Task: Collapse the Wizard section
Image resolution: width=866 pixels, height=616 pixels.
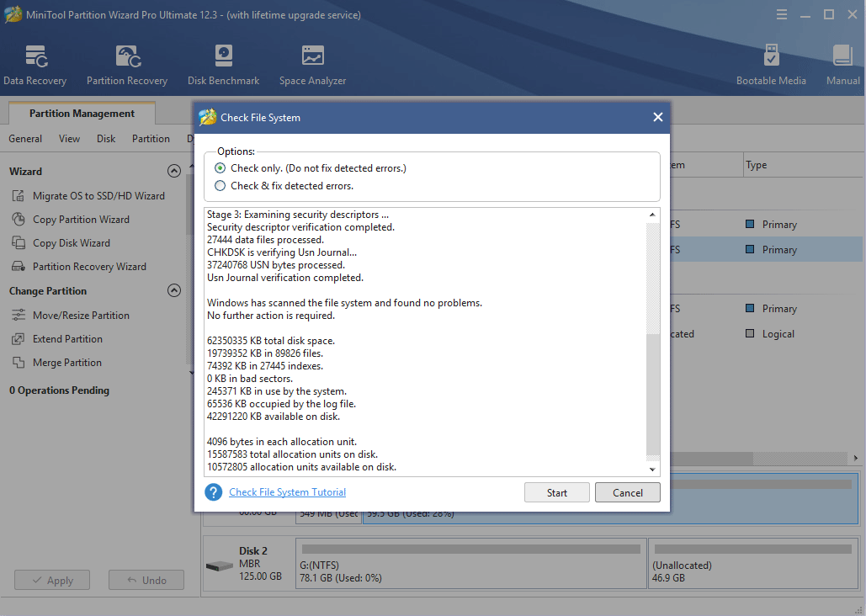Action: [174, 171]
